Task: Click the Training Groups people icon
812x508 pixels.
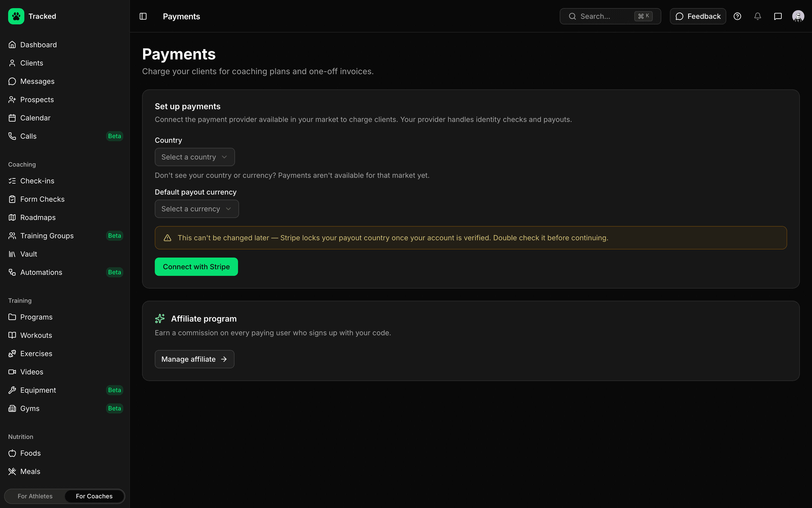Action: coord(12,236)
